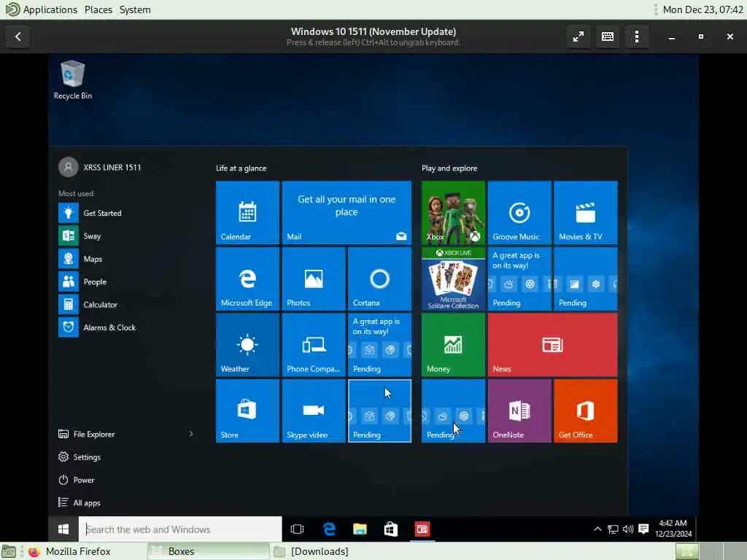747x560 pixels.
Task: Switch to News app in taskbar
Action: (x=422, y=529)
